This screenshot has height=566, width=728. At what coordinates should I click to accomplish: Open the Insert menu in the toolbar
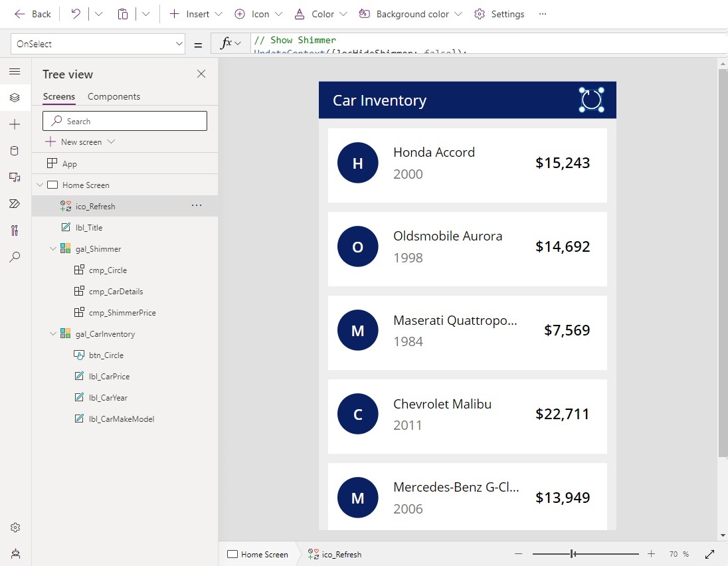pos(196,14)
